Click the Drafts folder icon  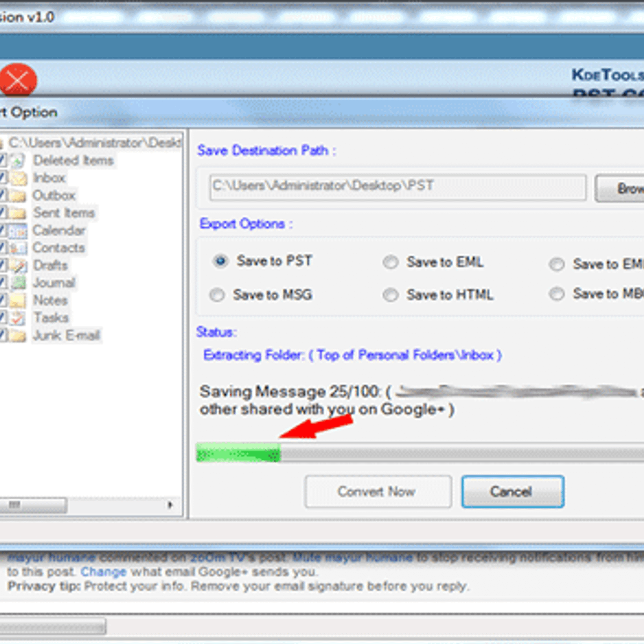point(19,265)
